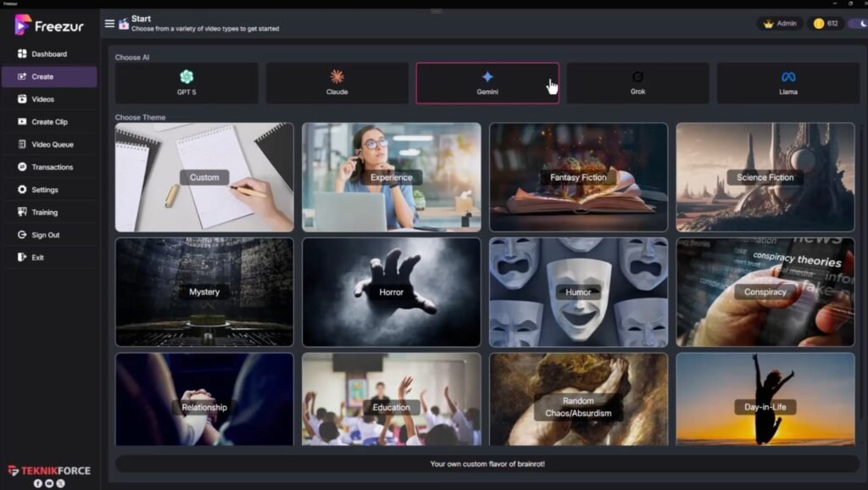This screenshot has width=868, height=490.
Task: Select the Grok AI option
Action: click(637, 83)
